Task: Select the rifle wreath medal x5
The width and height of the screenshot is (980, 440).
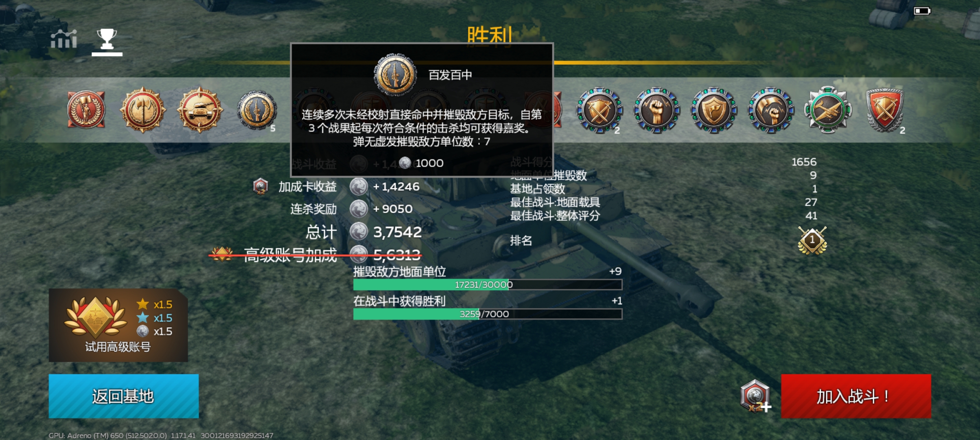Action: click(x=257, y=110)
